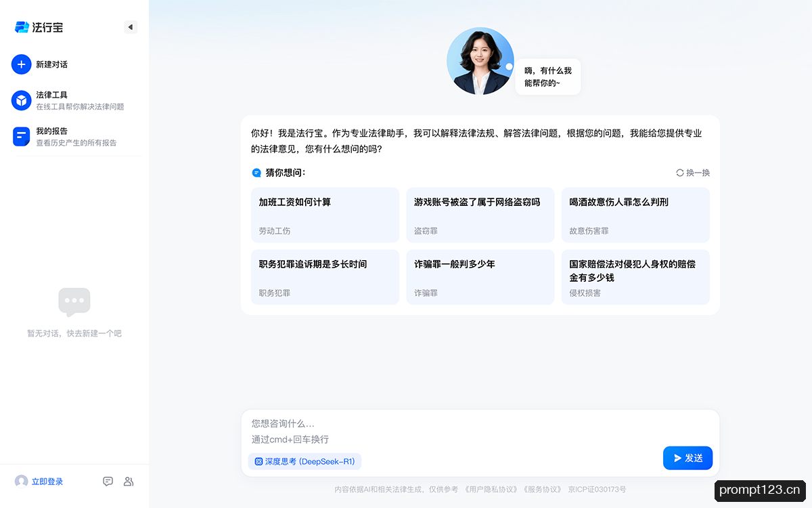Screen dimensions: 812x508
Task: Select the 喝酒故意伤人罪怎么判刑 card
Action: click(x=635, y=215)
